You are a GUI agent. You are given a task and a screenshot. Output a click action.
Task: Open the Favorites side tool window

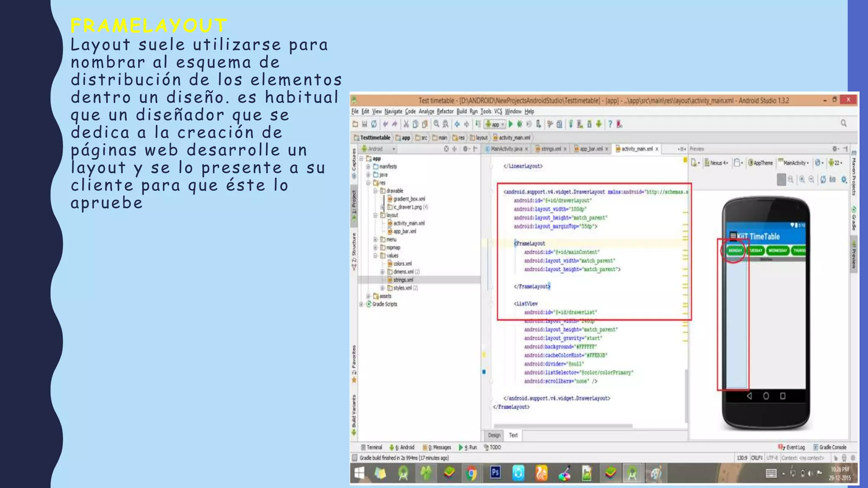coord(354,363)
